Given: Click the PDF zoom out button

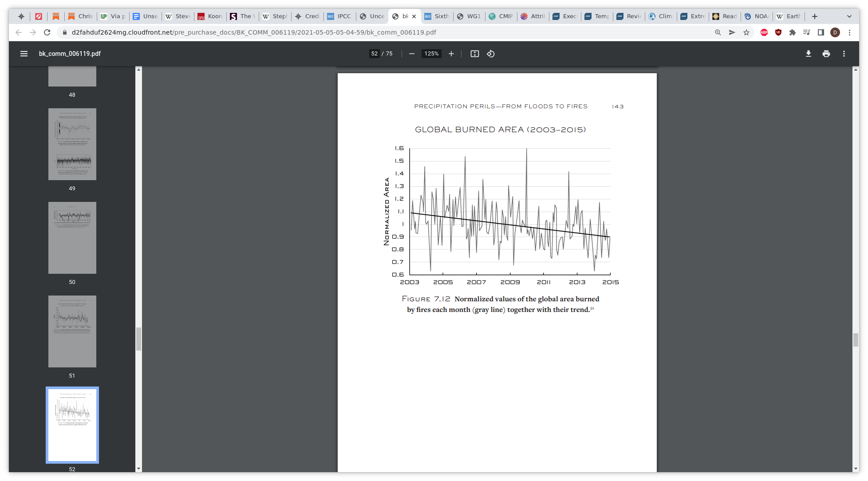Looking at the screenshot, I should click(412, 54).
